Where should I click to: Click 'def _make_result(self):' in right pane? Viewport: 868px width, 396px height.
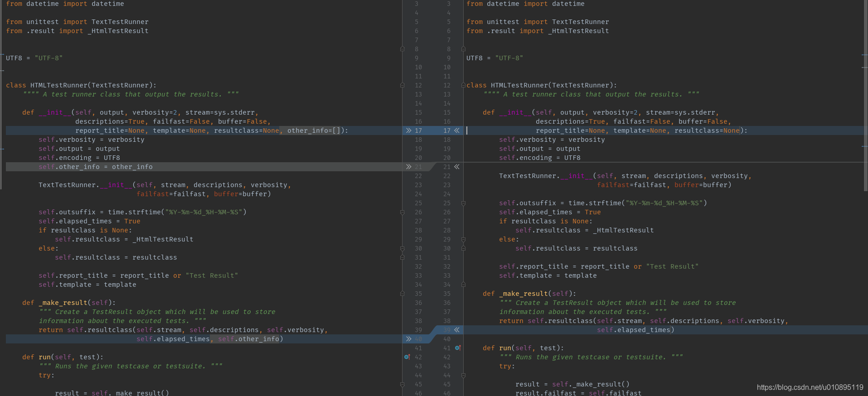point(529,294)
